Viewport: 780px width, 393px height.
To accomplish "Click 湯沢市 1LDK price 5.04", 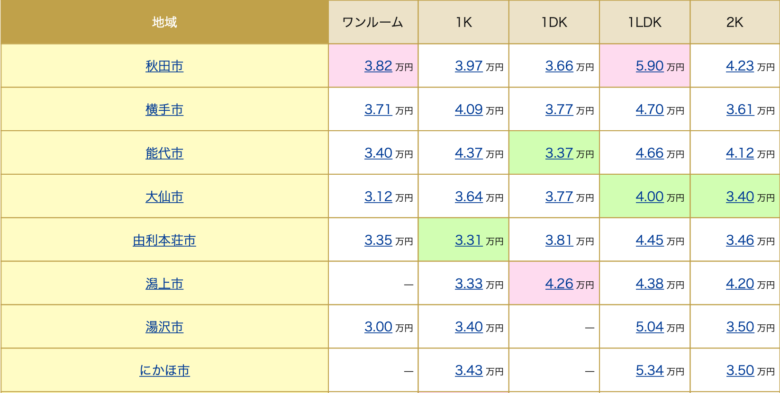I will point(650,327).
